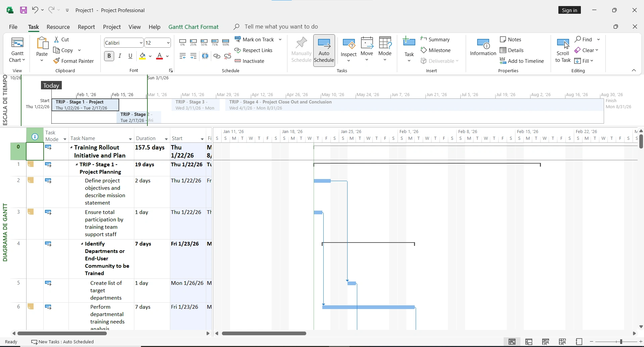Link the selected tasks with chain icon

click(217, 56)
